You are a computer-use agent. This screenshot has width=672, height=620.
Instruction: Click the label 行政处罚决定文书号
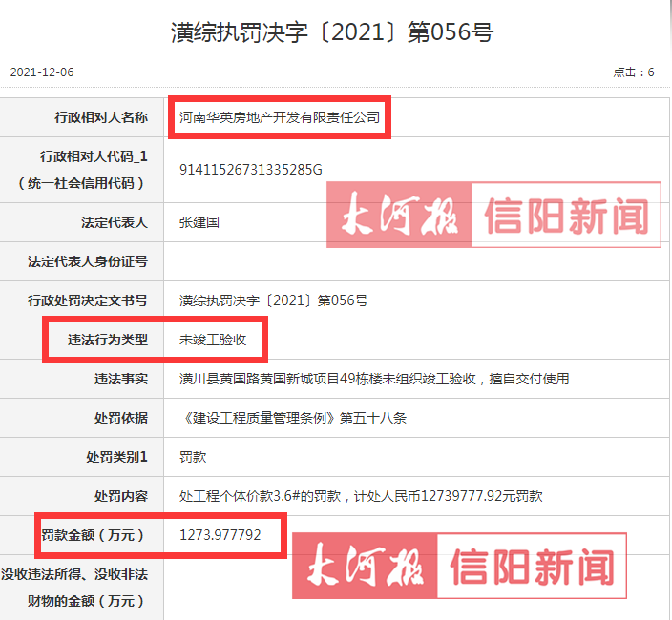coord(88,300)
